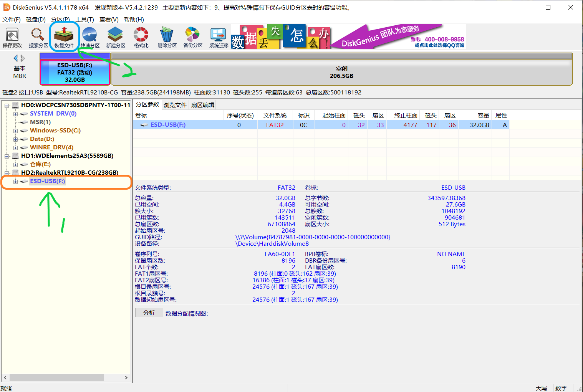Expand the WINRE_DRV(4) tree node
This screenshot has width=583, height=392.
(x=15, y=147)
